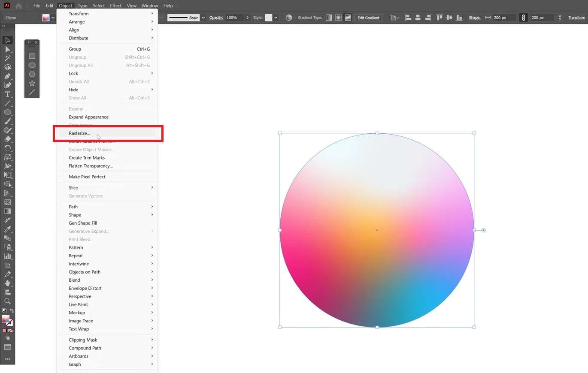Select the Type tool

pos(7,94)
